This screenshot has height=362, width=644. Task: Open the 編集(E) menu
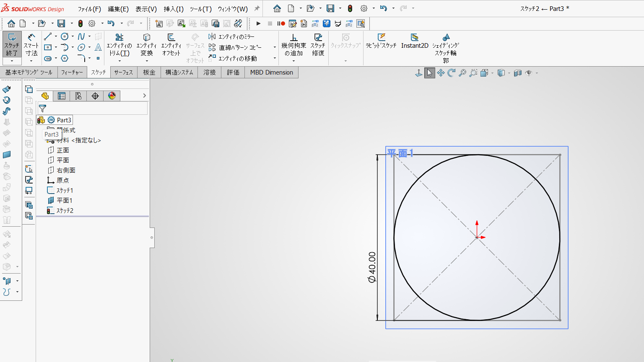pyautogui.click(x=118, y=9)
